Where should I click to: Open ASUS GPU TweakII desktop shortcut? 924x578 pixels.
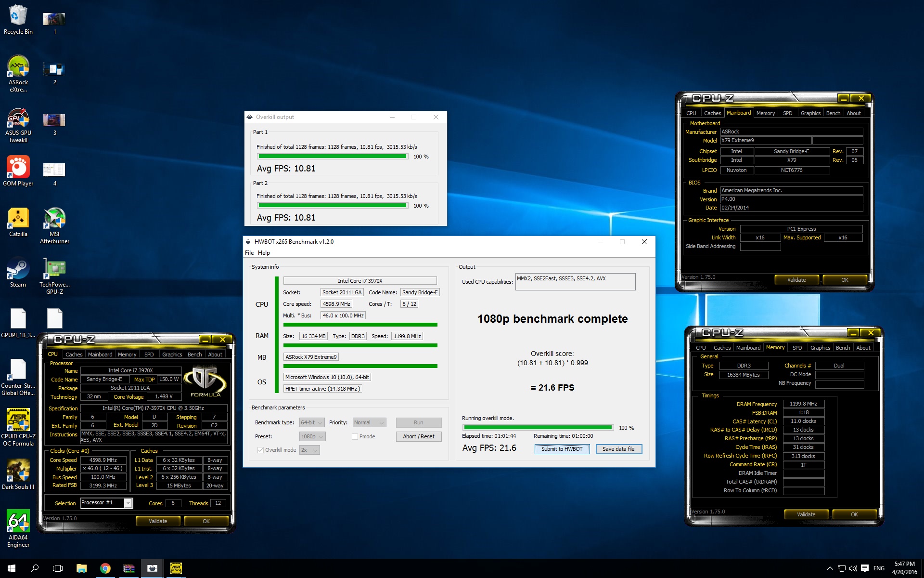coord(18,125)
